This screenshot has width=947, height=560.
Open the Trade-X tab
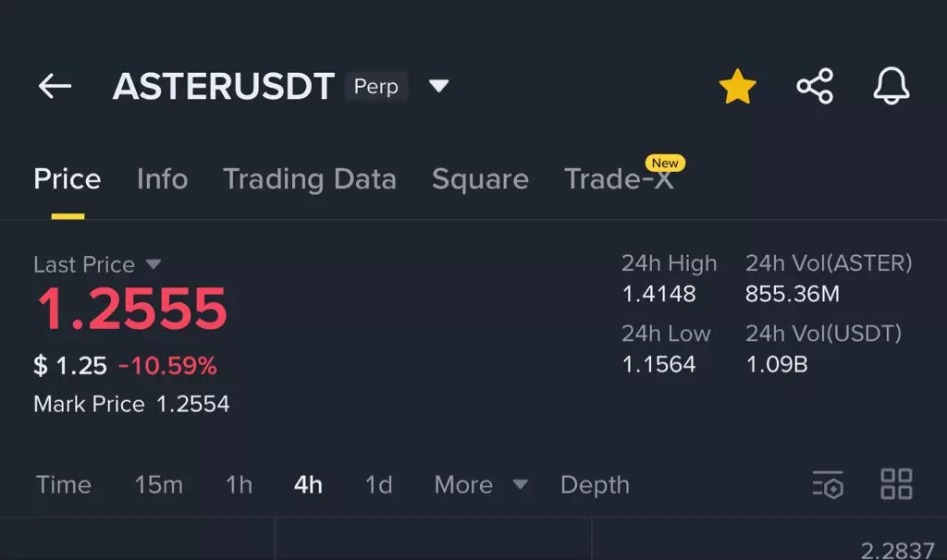coord(619,179)
